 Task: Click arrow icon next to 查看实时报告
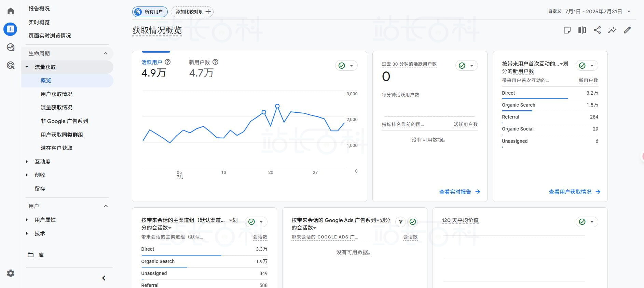(478, 192)
